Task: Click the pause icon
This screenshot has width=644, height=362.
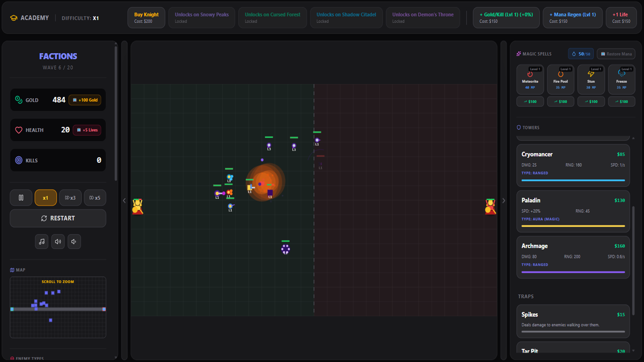Action: tap(21, 198)
